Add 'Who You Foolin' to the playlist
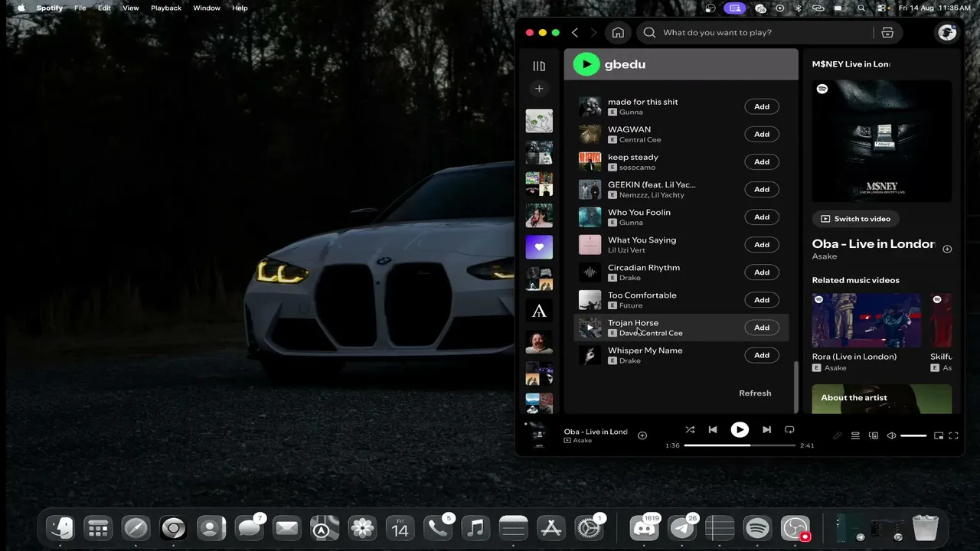This screenshot has width=980, height=551. (x=762, y=217)
